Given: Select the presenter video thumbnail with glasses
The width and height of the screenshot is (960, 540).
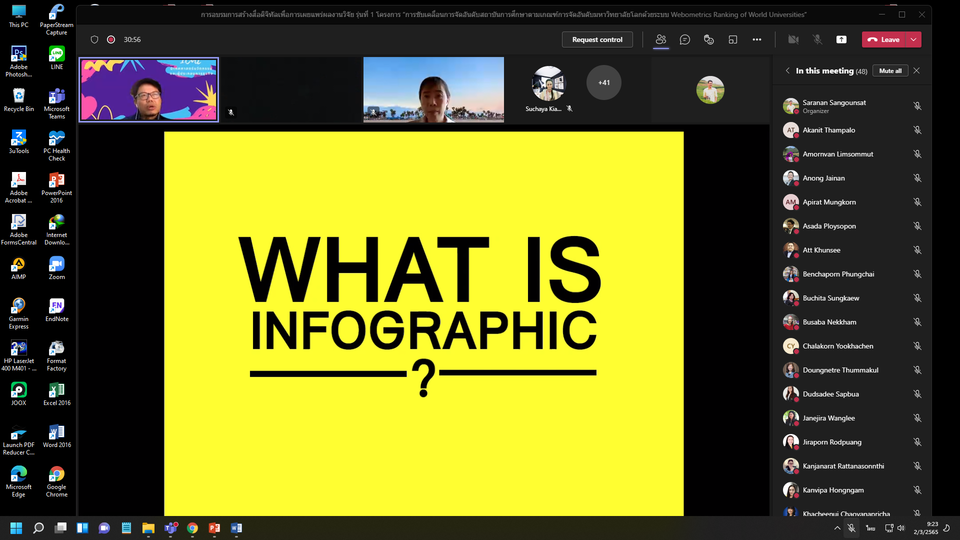Looking at the screenshot, I should [149, 89].
